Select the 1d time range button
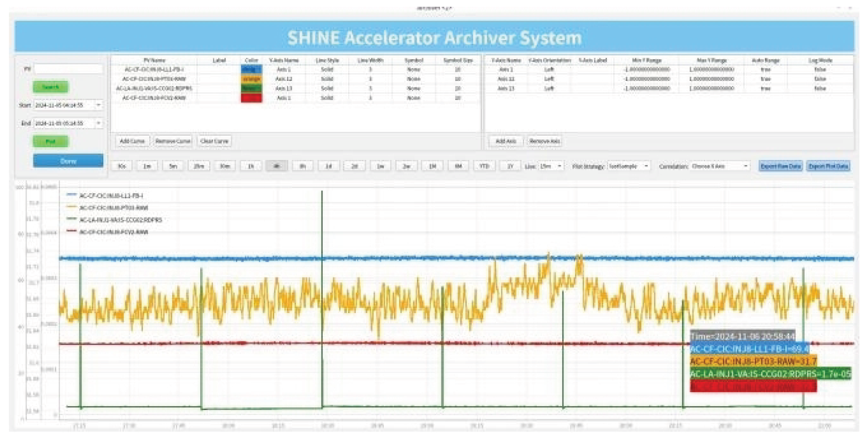Image resolution: width=868 pixels, height=441 pixels. click(x=328, y=166)
